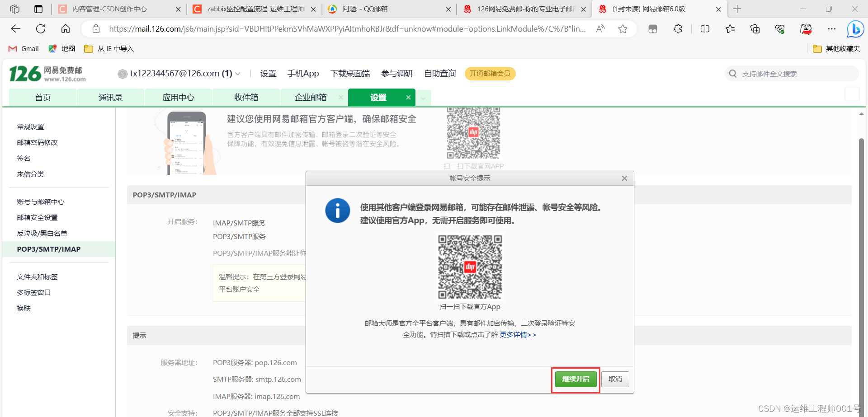This screenshot has width=868, height=417.
Task: Open browser essentials heart icon
Action: (780, 29)
